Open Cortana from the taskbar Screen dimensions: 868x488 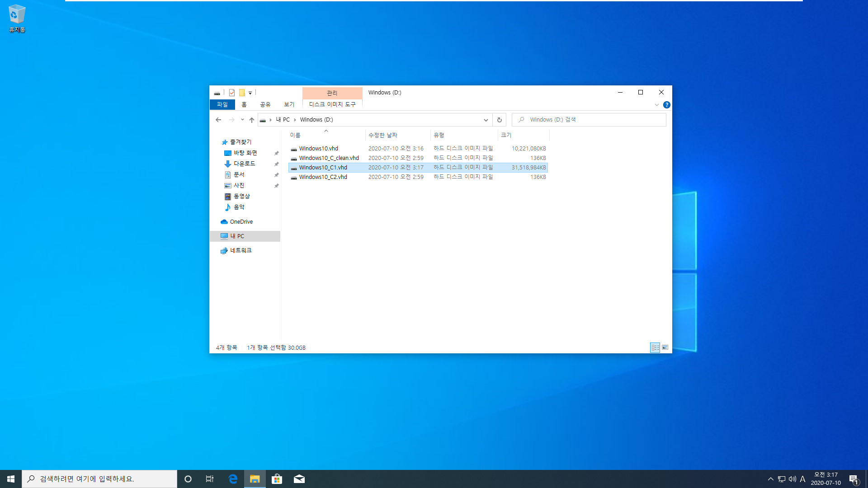pyautogui.click(x=188, y=479)
